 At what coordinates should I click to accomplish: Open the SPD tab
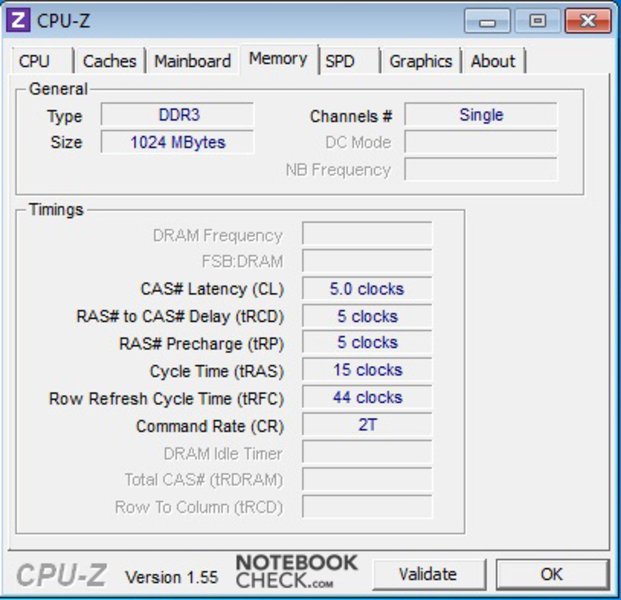click(349, 61)
